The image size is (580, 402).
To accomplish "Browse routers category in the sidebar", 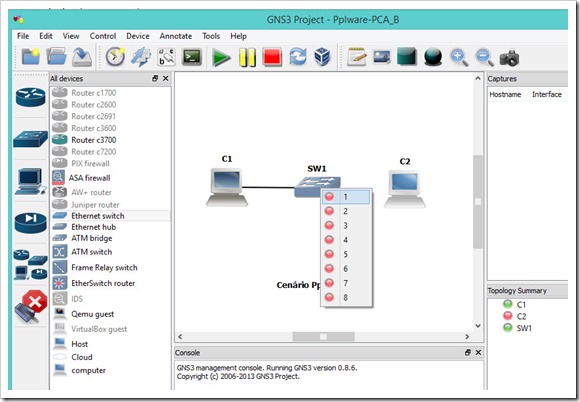I will coord(31,97).
